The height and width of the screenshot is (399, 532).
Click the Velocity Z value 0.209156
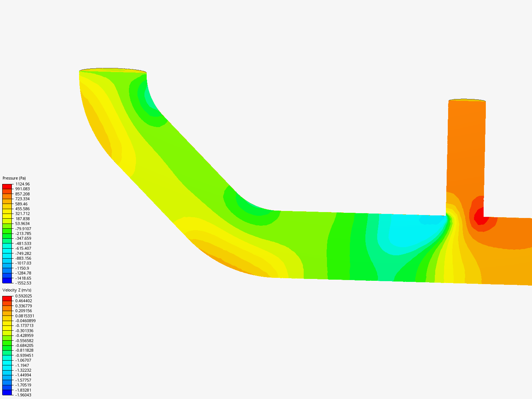tap(24, 311)
